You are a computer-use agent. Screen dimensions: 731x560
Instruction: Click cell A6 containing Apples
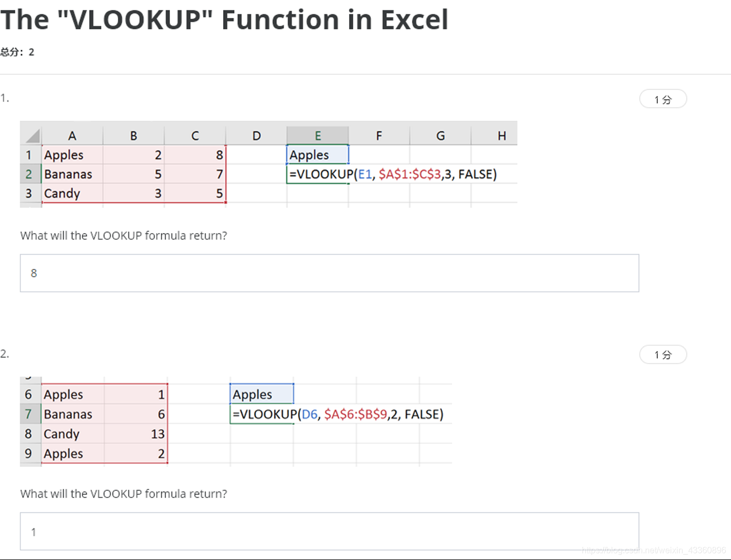73,395
